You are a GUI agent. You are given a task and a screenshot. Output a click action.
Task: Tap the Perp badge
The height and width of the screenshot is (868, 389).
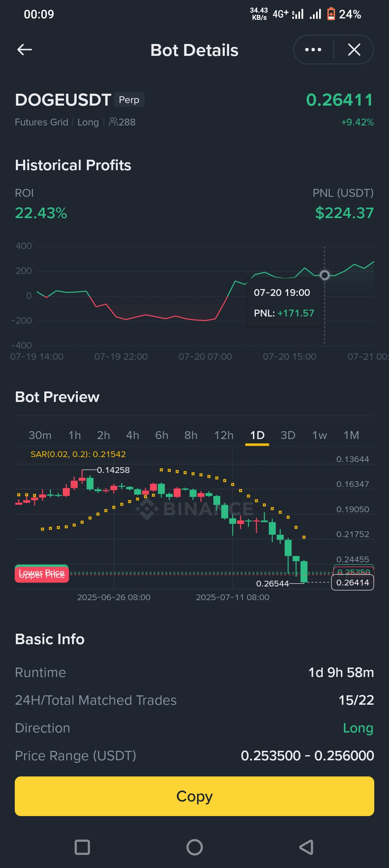129,100
